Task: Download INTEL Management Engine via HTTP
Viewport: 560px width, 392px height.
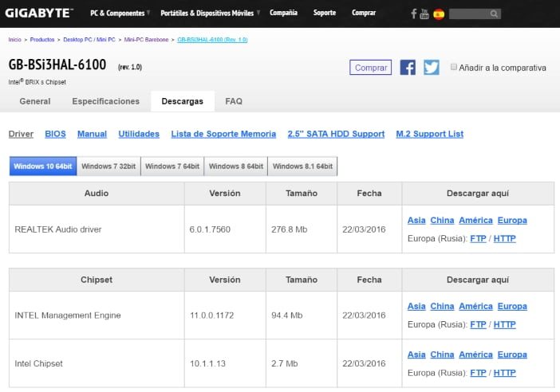Action: coord(505,324)
